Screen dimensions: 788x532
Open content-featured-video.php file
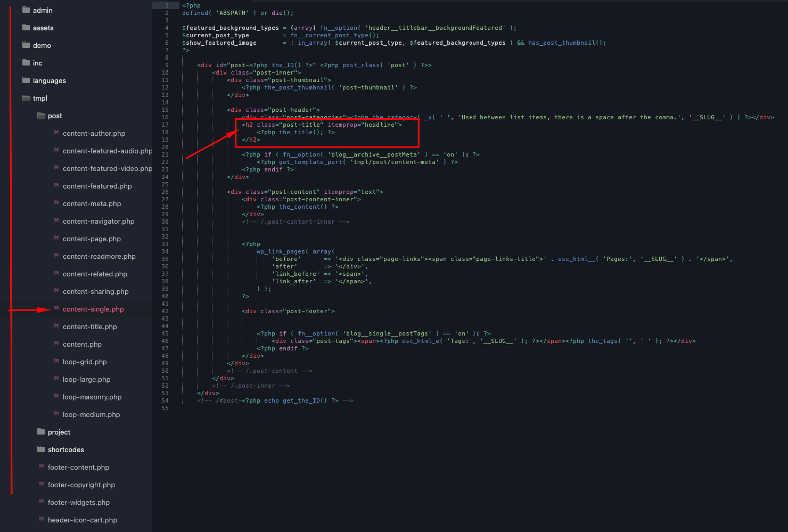click(107, 168)
